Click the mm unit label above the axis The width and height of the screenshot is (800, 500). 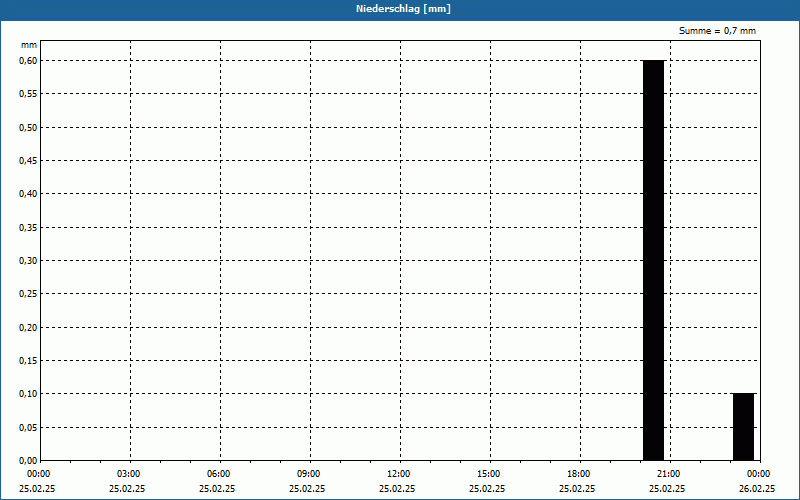[x=29, y=45]
